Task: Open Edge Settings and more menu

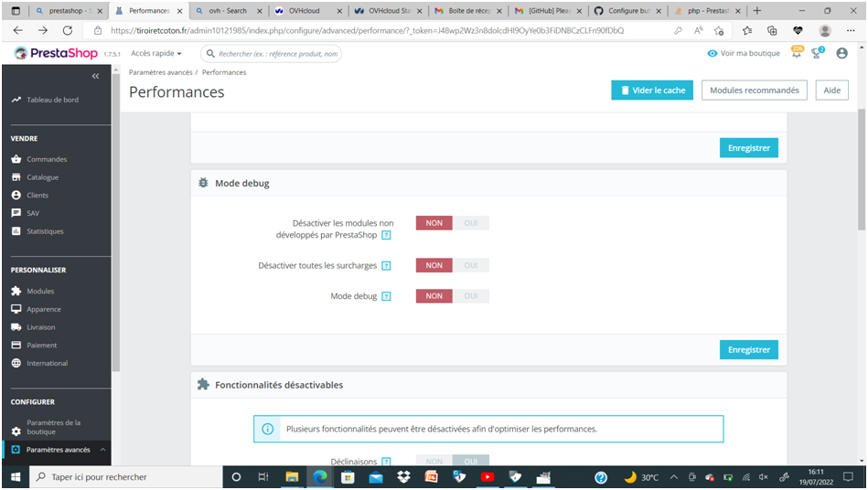Action: tap(851, 30)
